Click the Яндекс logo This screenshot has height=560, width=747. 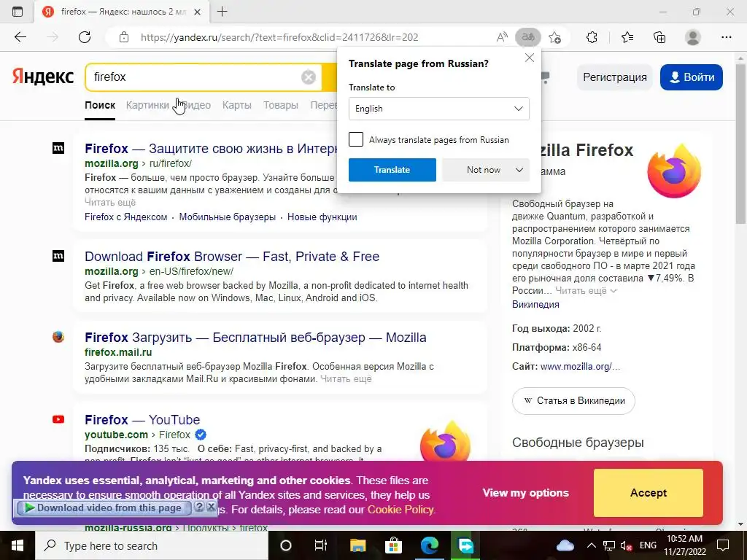[43, 77]
